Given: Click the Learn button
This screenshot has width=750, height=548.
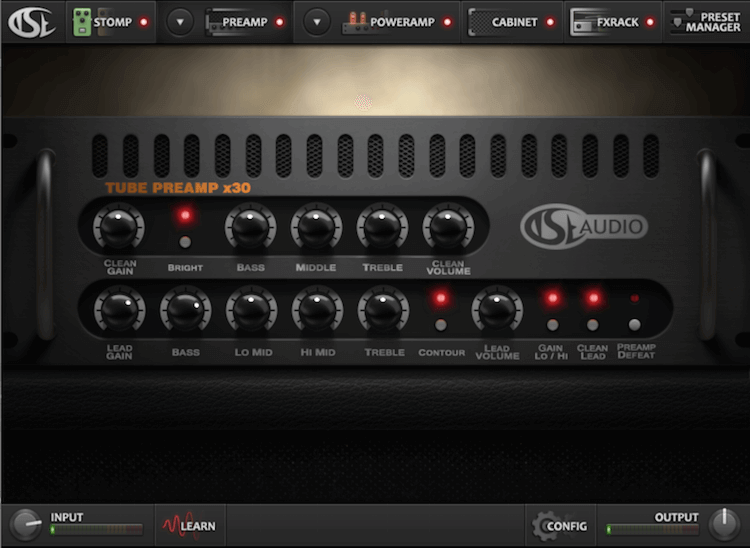Looking at the screenshot, I should click(190, 526).
